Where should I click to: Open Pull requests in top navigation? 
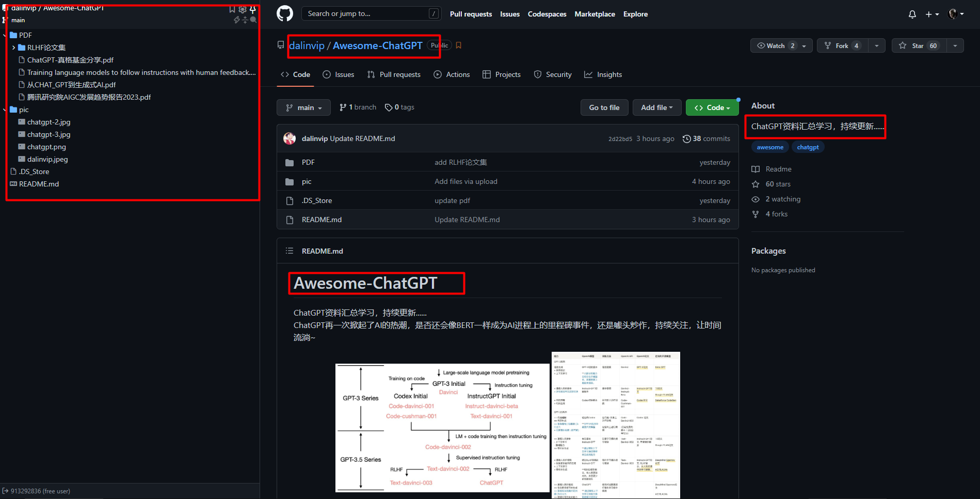pos(471,14)
